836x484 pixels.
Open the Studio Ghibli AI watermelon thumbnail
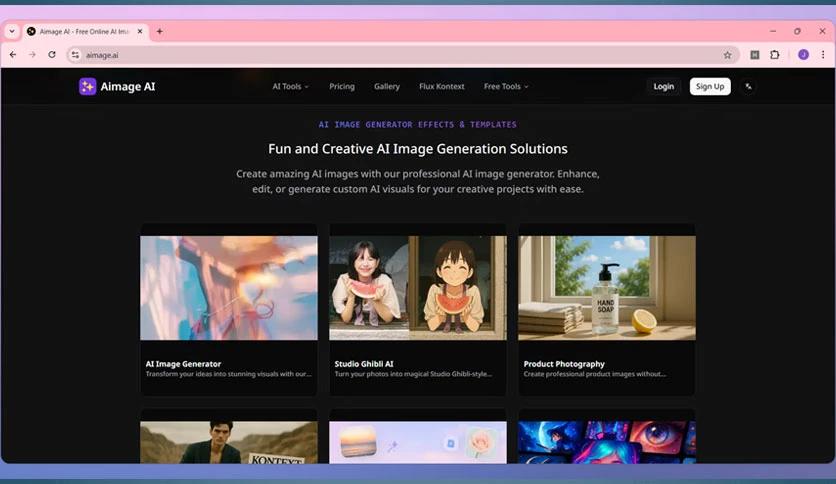(417, 288)
